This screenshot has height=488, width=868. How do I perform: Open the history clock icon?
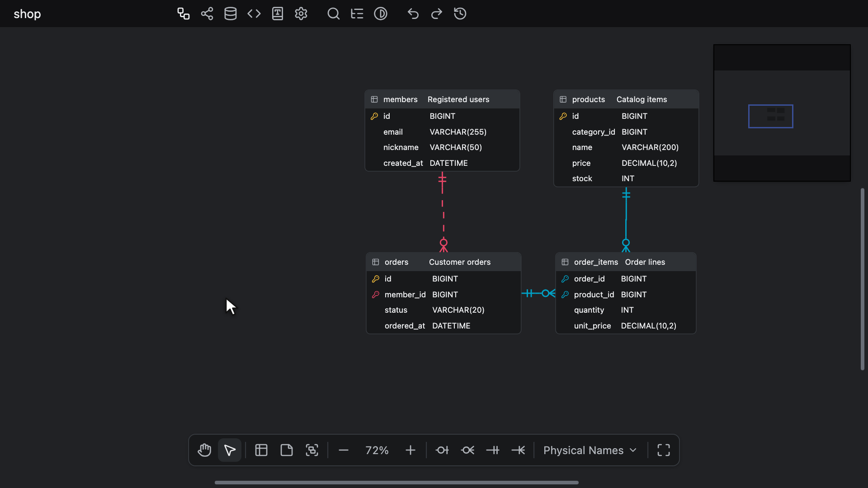point(460,14)
